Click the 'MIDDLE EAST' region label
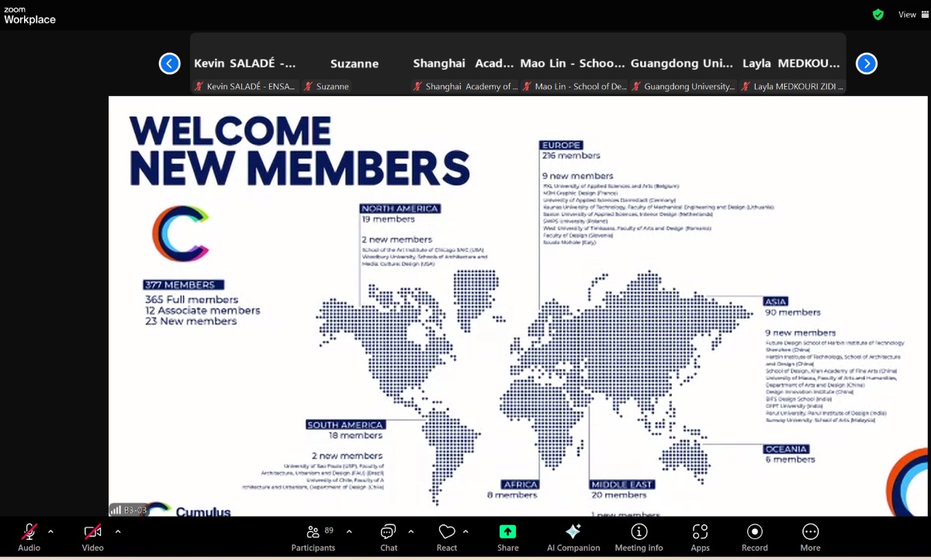Viewport: 931px width, 560px height. click(622, 485)
